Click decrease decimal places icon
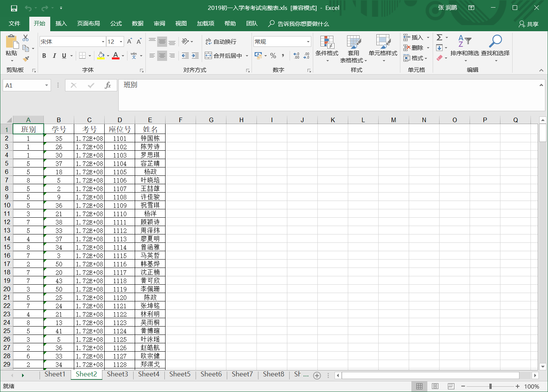548x392 pixels. (x=306, y=56)
